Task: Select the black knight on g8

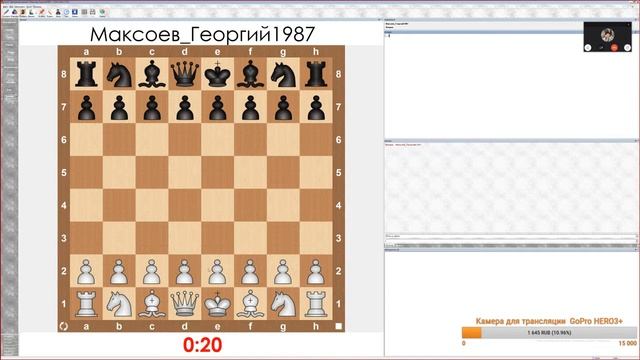Action: [x=283, y=74]
